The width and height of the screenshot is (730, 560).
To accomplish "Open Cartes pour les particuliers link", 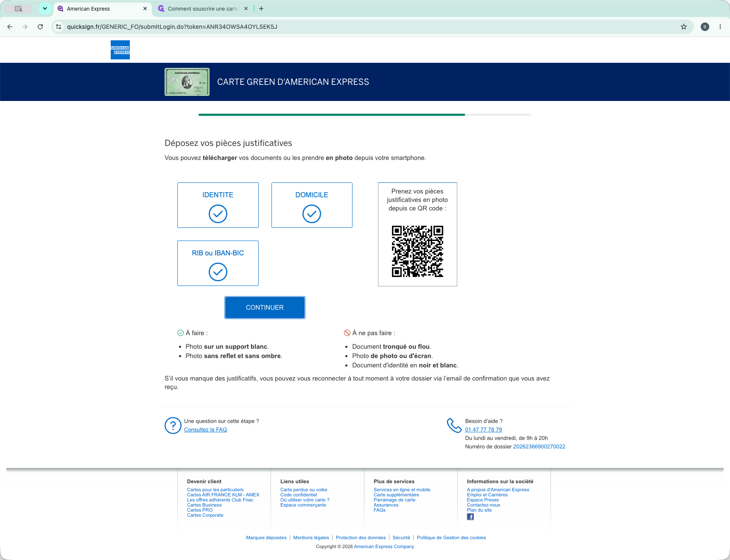I will coord(215,490).
